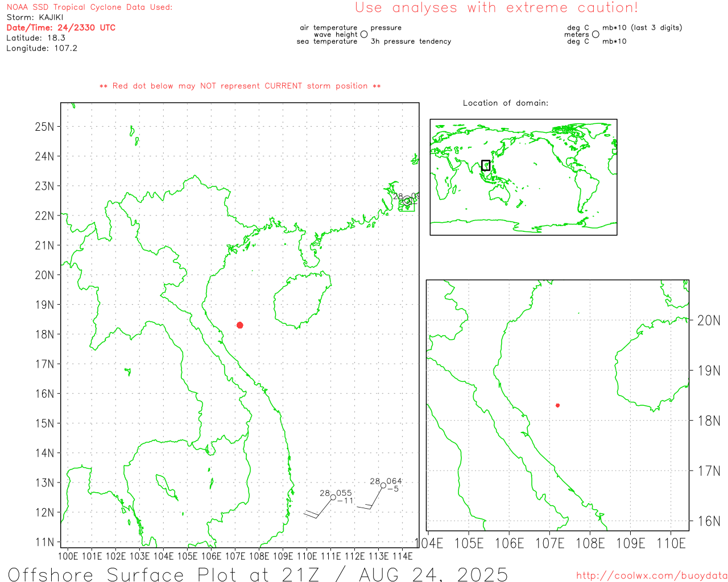Click '110E' label on the zoomed inset map

[x=671, y=543]
